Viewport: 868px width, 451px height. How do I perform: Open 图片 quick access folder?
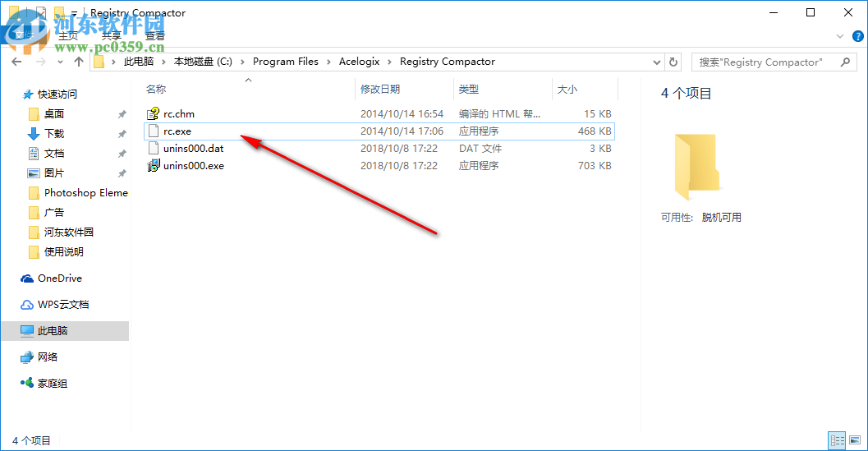[46, 173]
